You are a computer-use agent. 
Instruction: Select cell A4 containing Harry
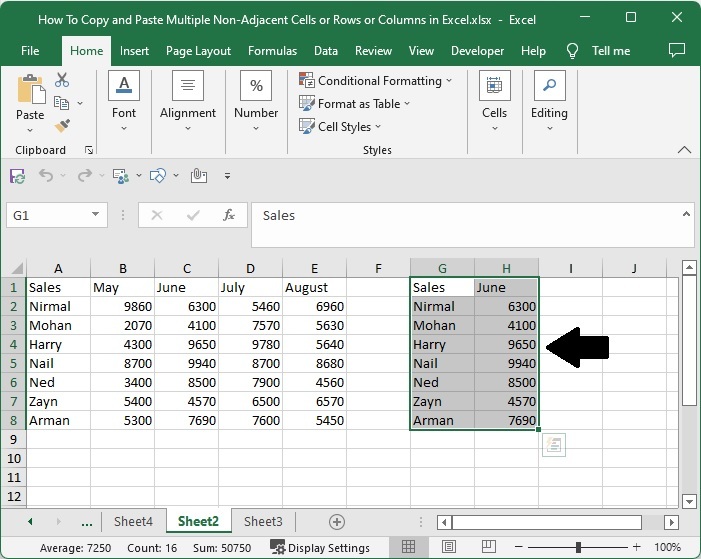click(x=58, y=344)
